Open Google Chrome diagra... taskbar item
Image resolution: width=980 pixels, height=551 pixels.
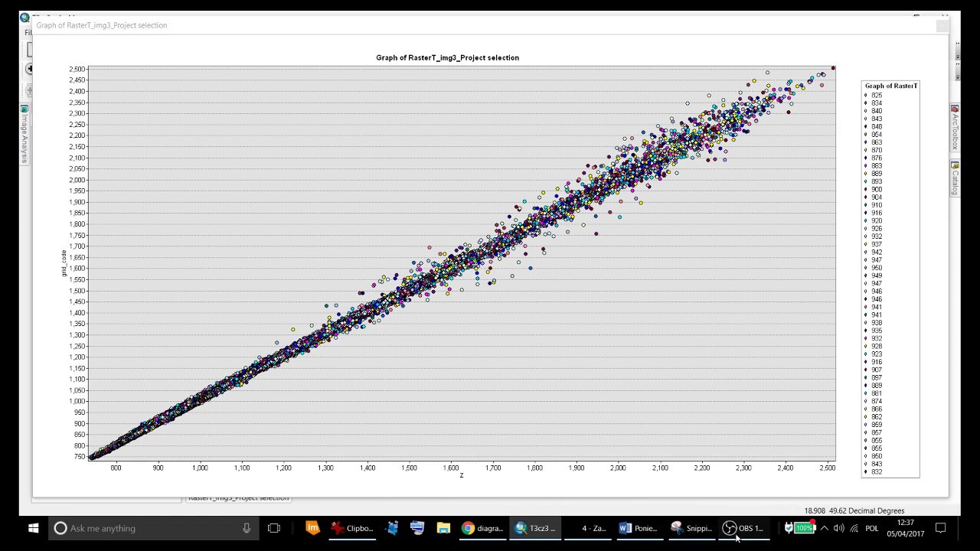click(483, 528)
